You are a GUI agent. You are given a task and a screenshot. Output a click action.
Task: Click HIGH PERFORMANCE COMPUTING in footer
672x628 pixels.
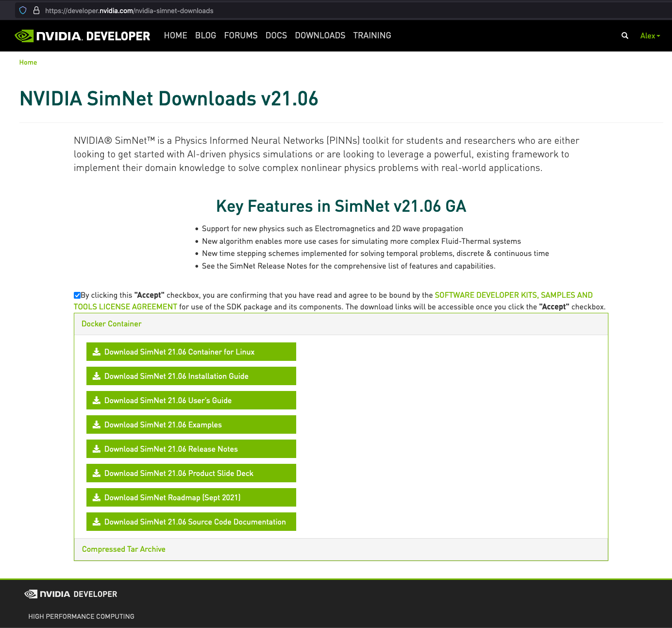pyautogui.click(x=81, y=616)
